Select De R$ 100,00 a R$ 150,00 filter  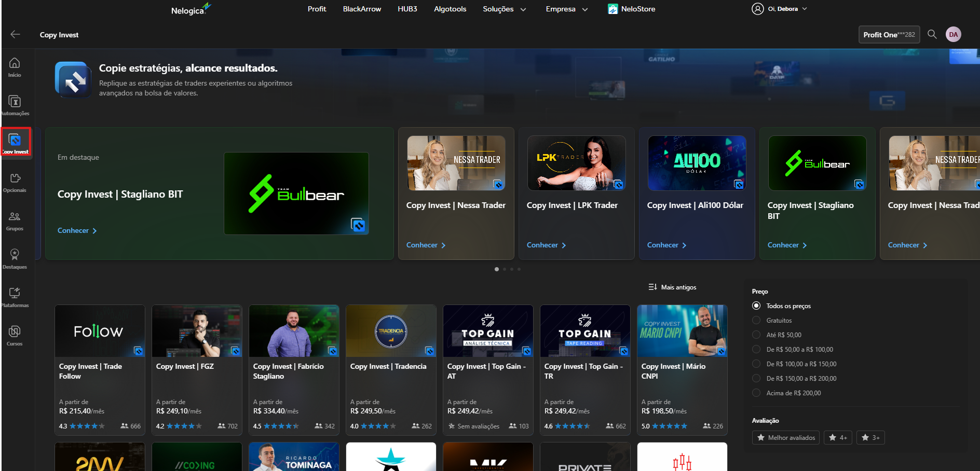click(x=756, y=364)
